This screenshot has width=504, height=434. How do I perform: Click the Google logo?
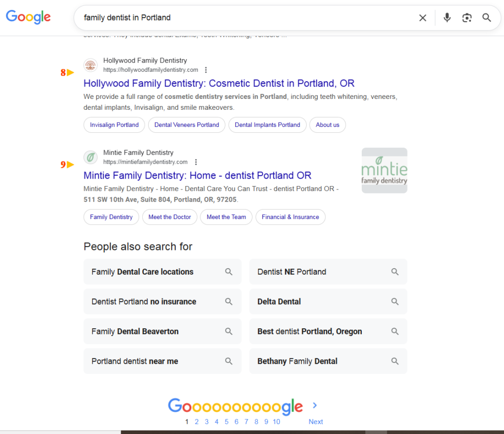coord(28,17)
